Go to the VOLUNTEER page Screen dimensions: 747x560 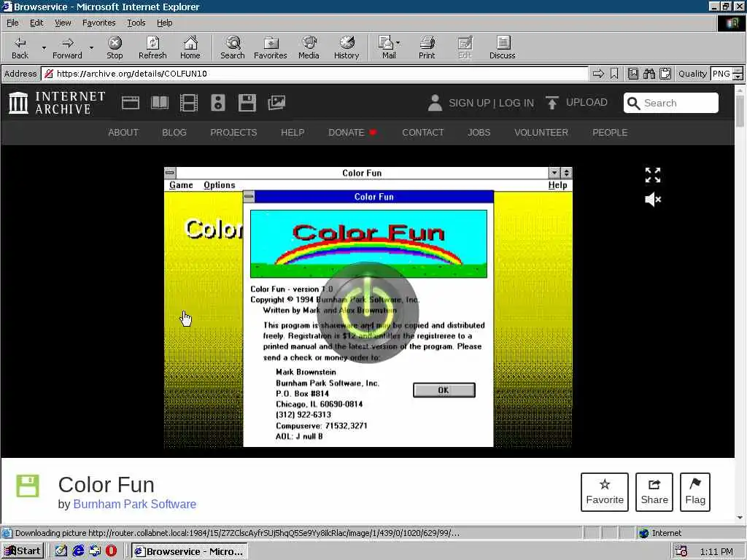click(x=541, y=133)
